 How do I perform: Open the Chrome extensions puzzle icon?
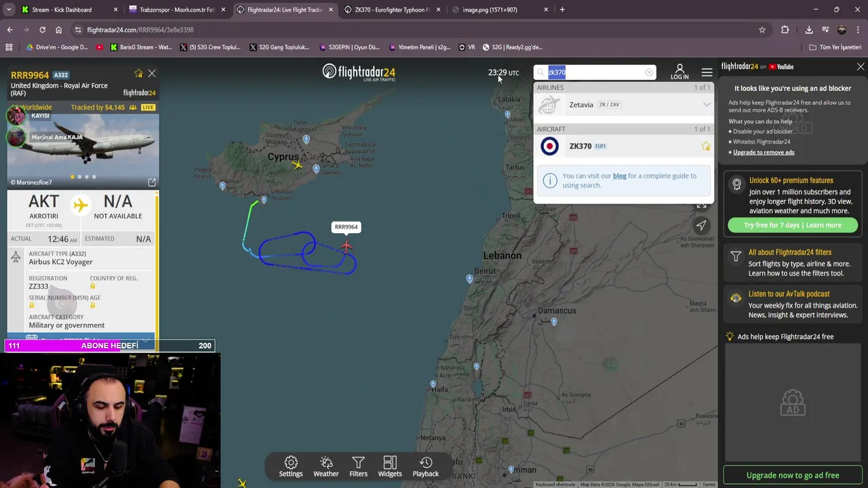point(785,30)
